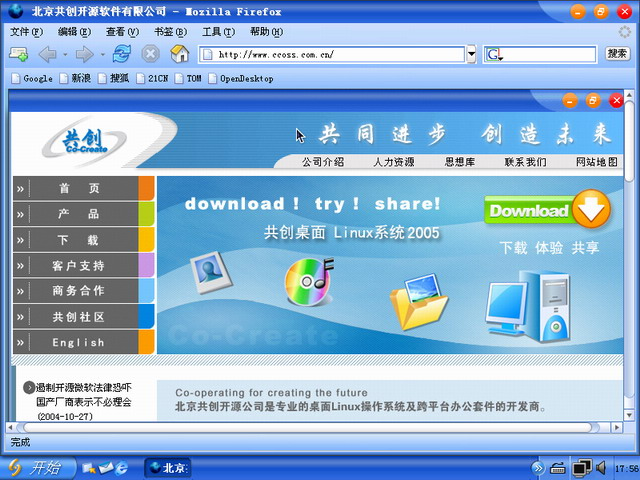Image resolution: width=640 pixels, height=480 pixels.
Task: Open the 联系我们 page link
Action: [x=525, y=162]
